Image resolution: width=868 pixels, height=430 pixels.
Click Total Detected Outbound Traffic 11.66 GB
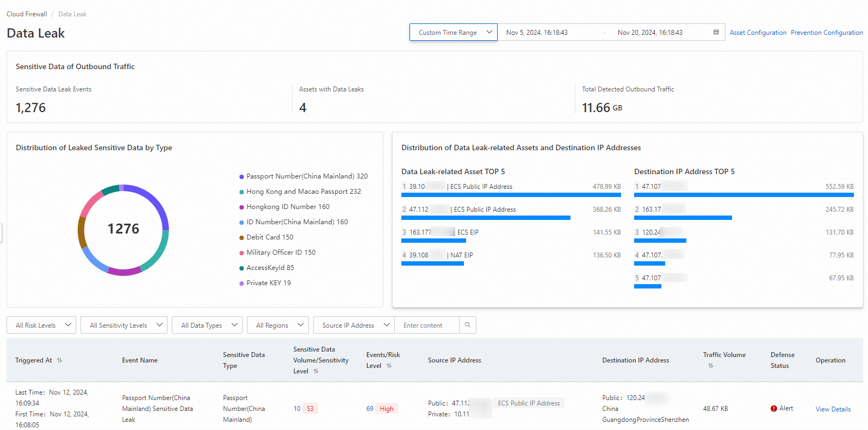coord(602,108)
